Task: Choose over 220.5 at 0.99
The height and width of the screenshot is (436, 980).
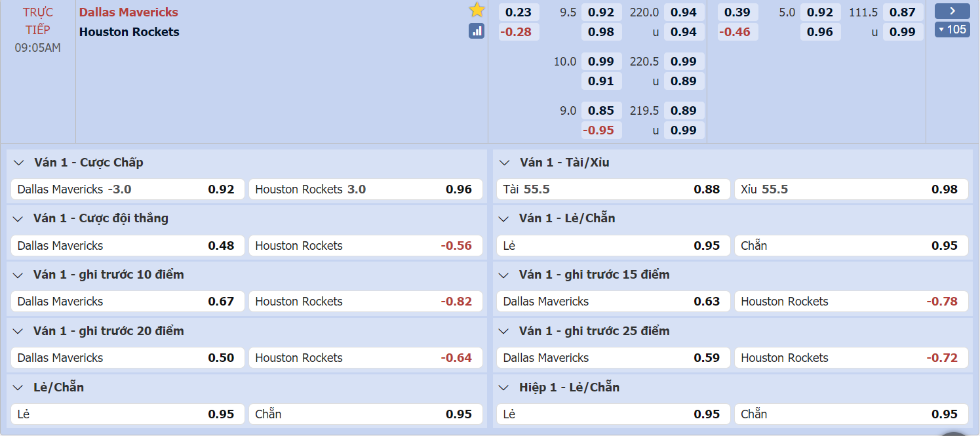Action: 684,61
